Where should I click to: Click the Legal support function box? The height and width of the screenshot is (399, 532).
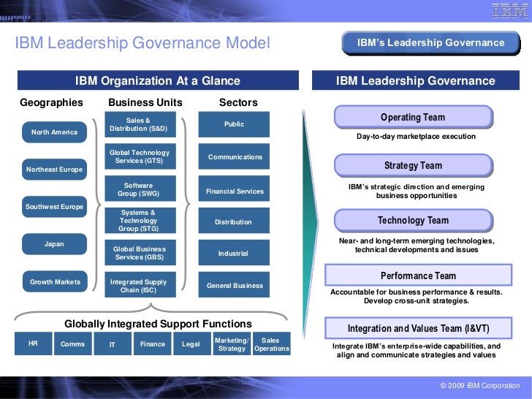[x=192, y=343]
